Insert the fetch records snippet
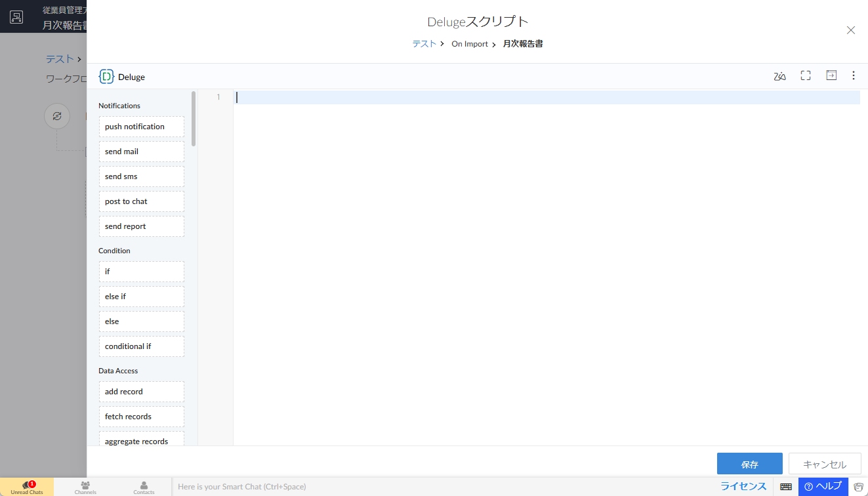The height and width of the screenshot is (496, 868). click(141, 416)
